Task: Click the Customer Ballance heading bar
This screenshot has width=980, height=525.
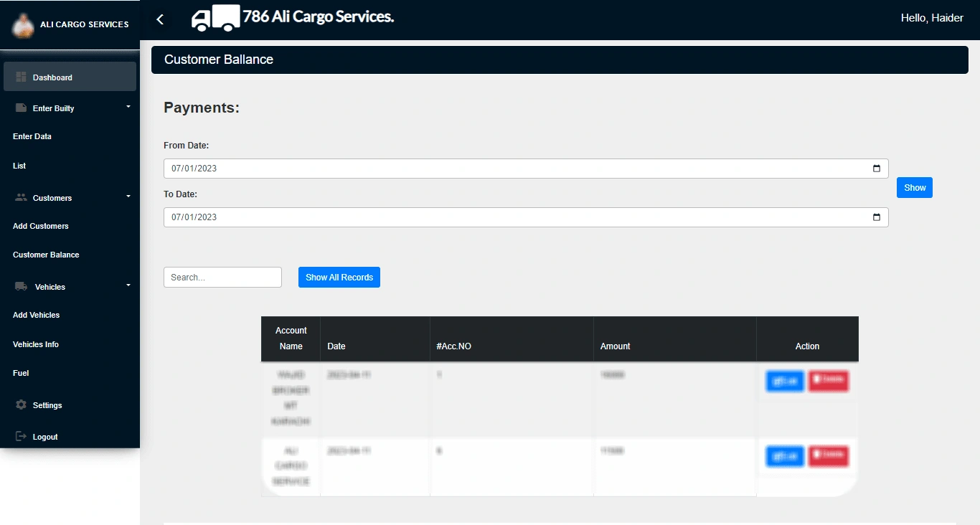Action: [560, 60]
